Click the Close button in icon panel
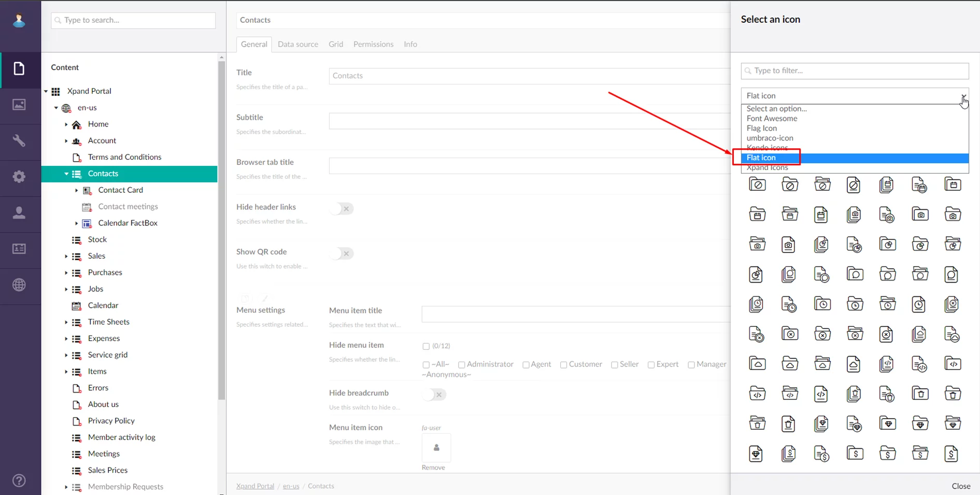The height and width of the screenshot is (495, 980). (960, 486)
